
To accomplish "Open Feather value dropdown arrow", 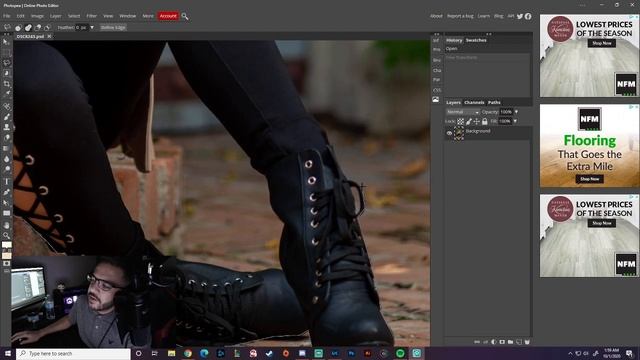I will click(x=92, y=28).
